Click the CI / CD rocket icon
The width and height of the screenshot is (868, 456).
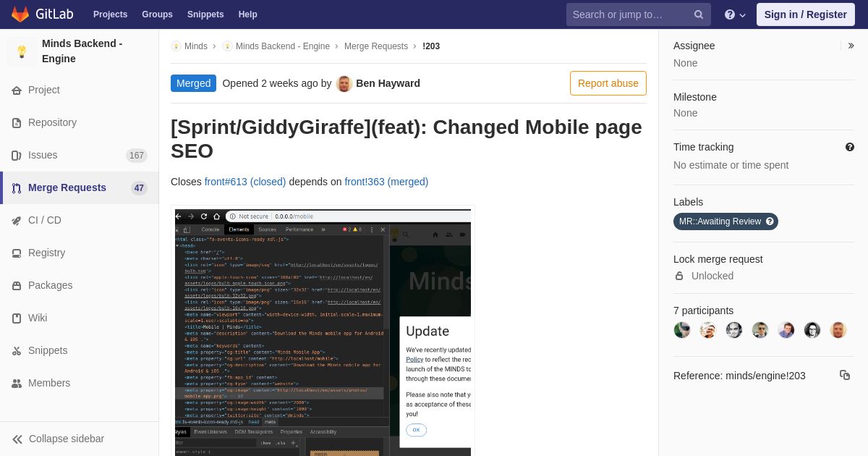(17, 221)
